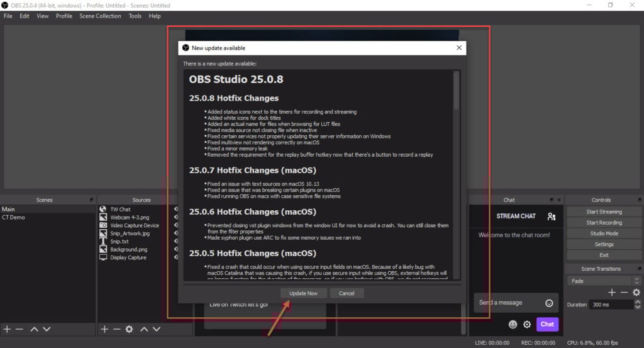Enable Studio Mode

tap(604, 233)
